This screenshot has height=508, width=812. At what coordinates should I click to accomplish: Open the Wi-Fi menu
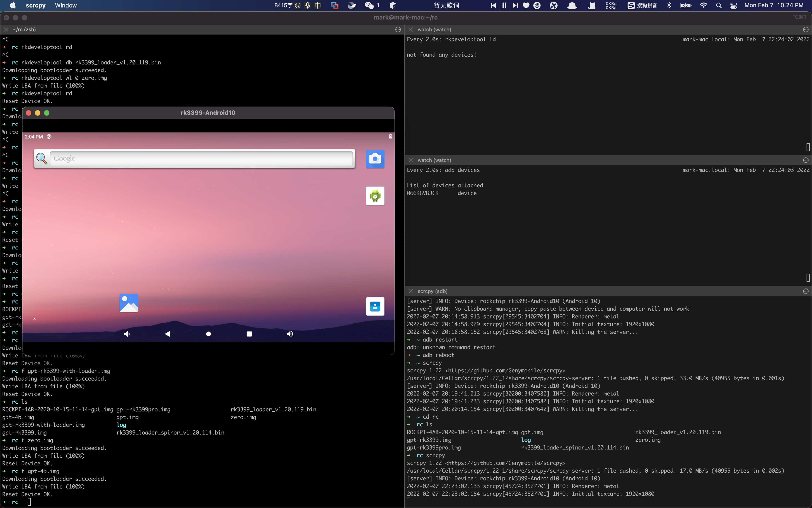704,5
